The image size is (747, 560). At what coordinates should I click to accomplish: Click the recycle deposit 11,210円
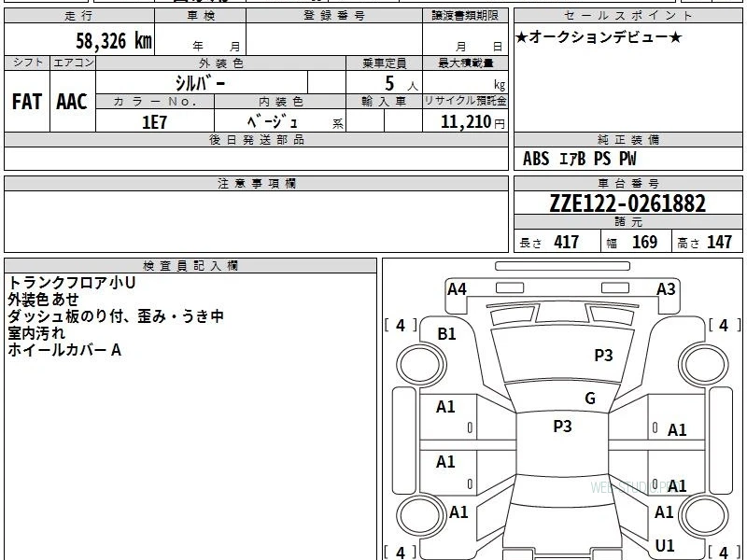click(472, 122)
